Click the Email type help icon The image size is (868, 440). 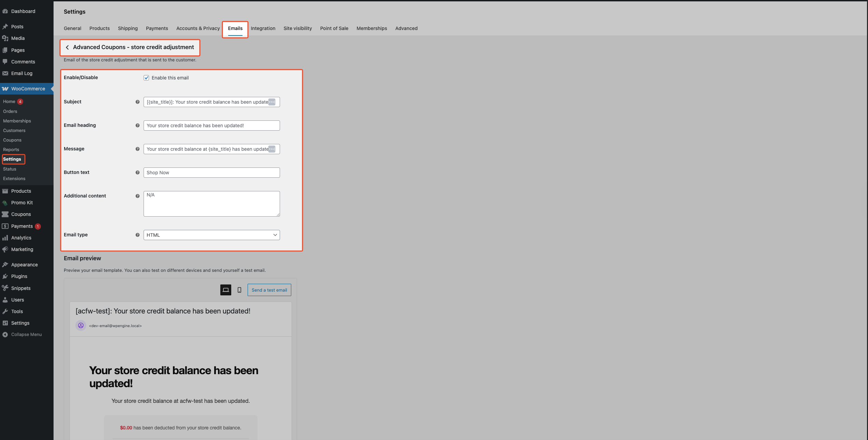pos(137,235)
